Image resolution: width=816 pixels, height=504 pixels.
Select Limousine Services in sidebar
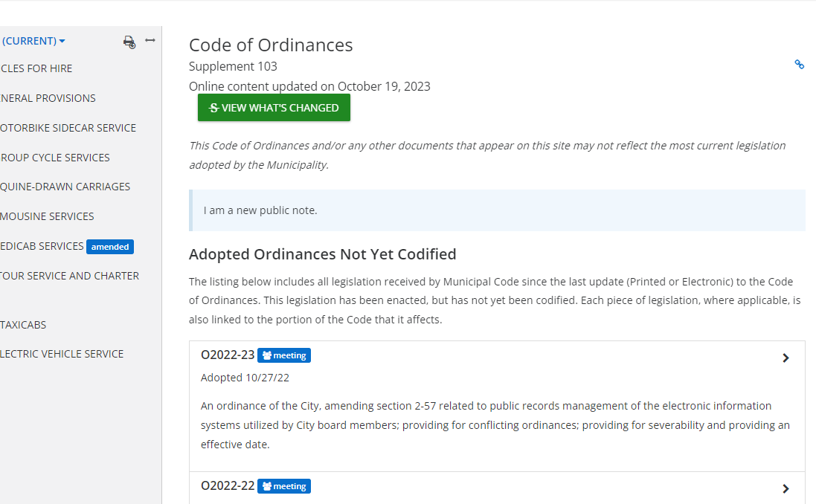pyautogui.click(x=47, y=216)
